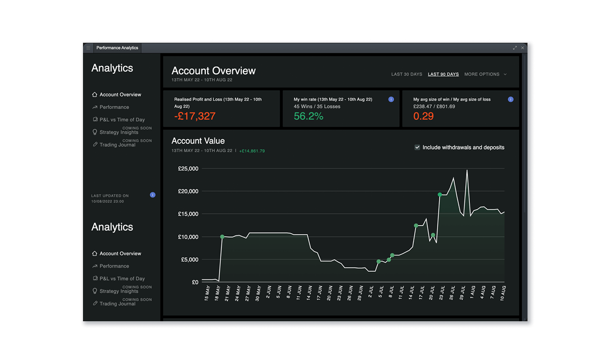611x364 pixels.
Task: Click the Performance trend-line icon
Action: [x=94, y=107]
